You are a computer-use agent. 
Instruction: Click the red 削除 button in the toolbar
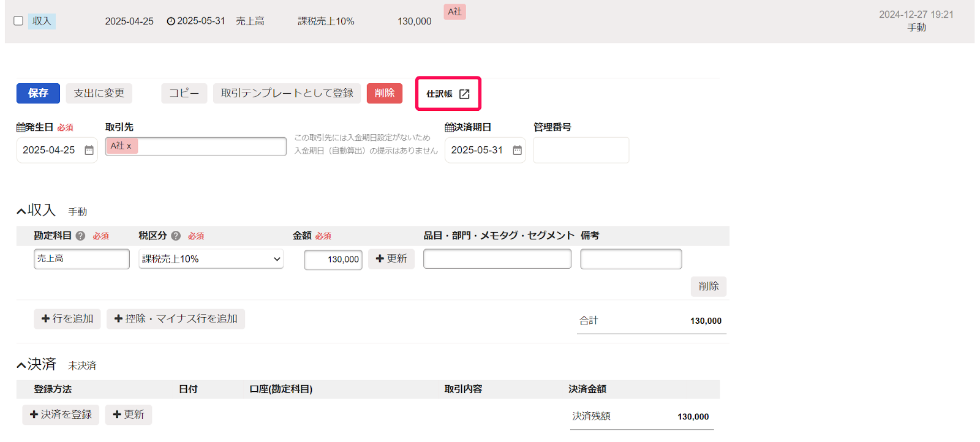[x=385, y=93]
